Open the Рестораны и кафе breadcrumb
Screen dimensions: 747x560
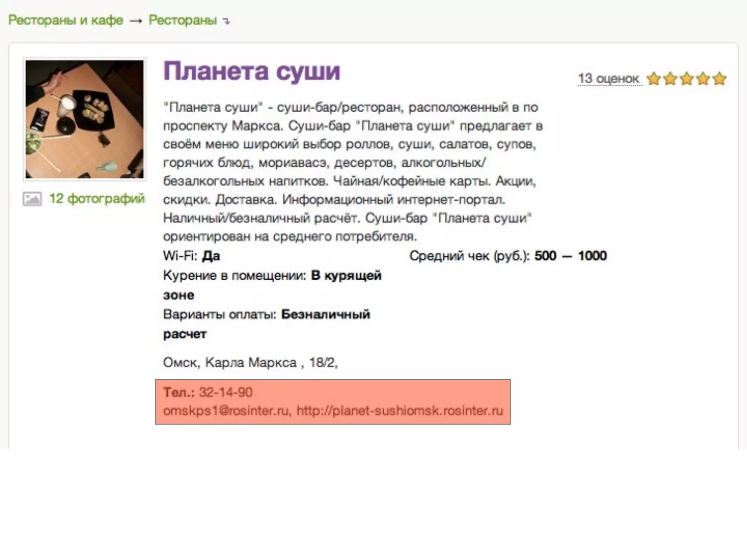point(66,20)
